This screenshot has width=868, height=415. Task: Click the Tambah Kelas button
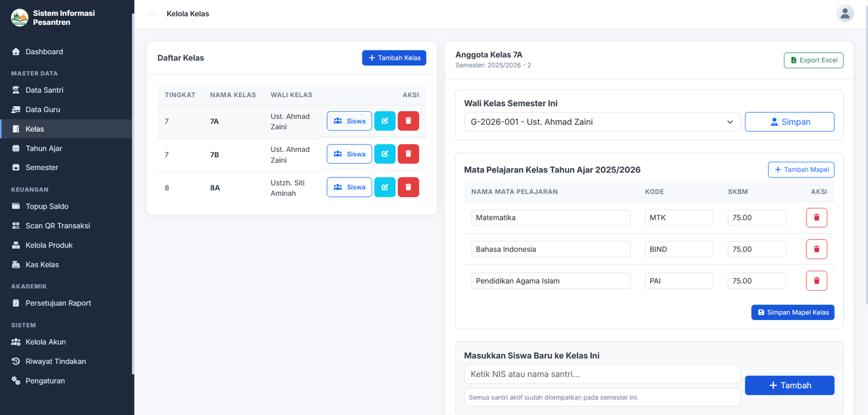click(x=394, y=58)
